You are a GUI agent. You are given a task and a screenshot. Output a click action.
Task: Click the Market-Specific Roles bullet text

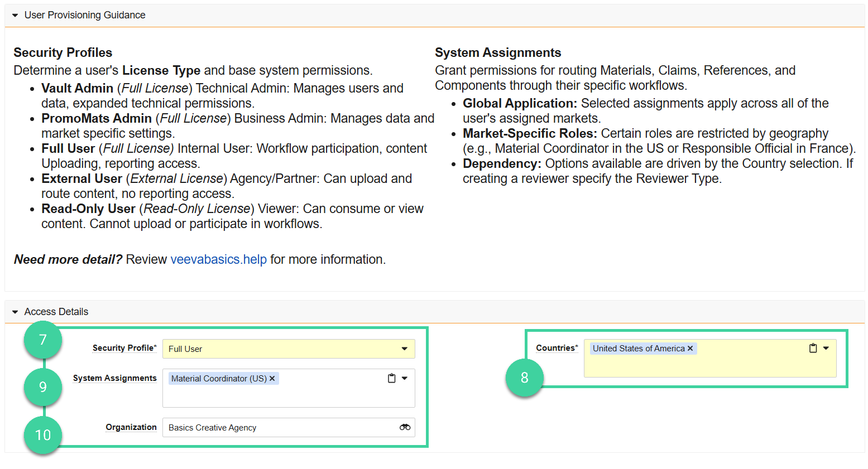[659, 141]
